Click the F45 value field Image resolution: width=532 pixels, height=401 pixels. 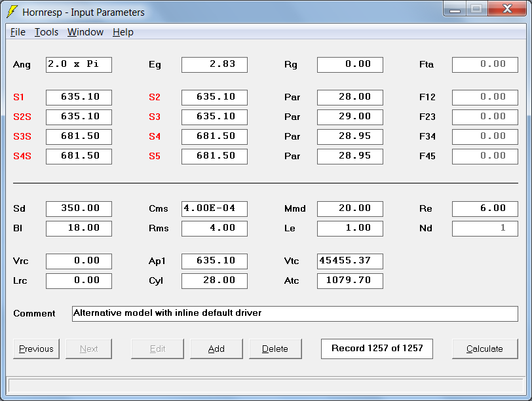pyautogui.click(x=485, y=157)
